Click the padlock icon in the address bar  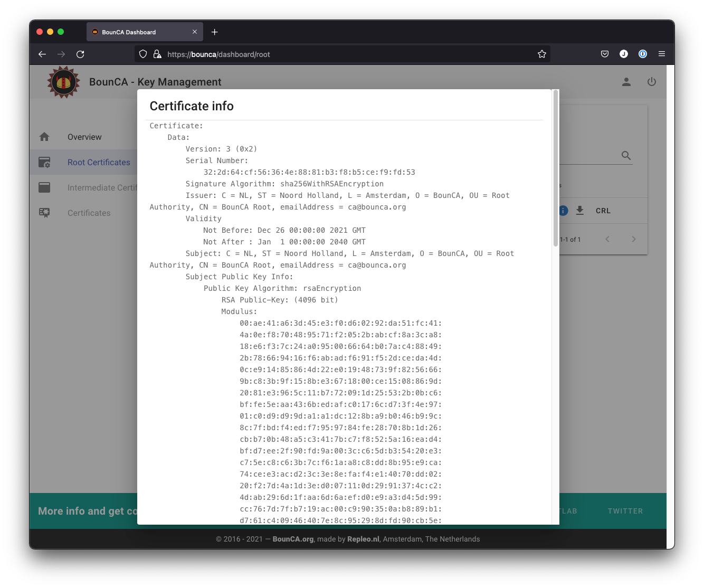coord(157,54)
